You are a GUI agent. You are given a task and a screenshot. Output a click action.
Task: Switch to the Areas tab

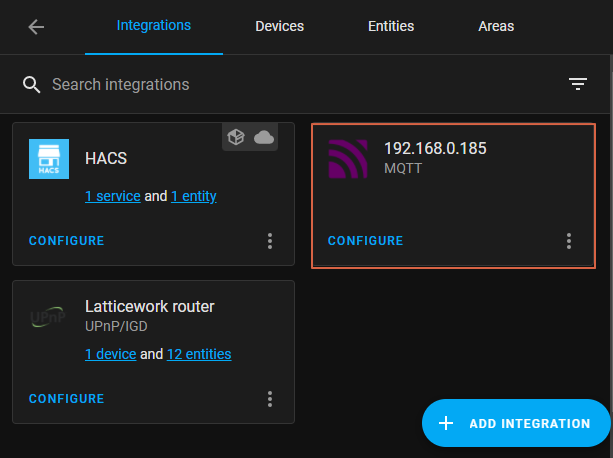point(496,26)
